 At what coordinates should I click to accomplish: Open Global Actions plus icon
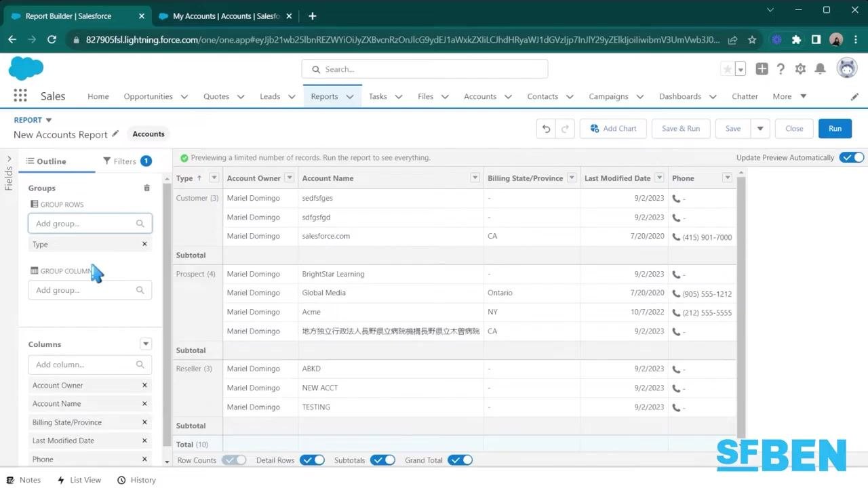coord(762,69)
